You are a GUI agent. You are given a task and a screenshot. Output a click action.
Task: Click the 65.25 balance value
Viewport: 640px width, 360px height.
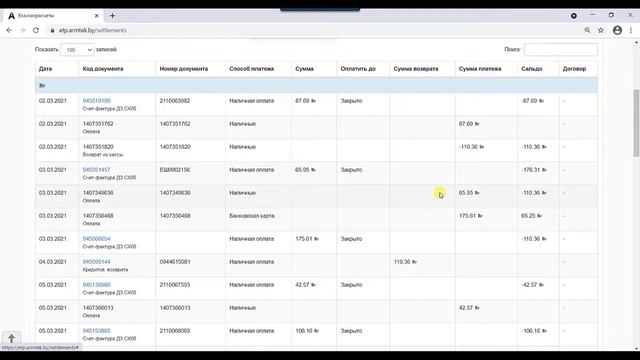tap(531, 216)
